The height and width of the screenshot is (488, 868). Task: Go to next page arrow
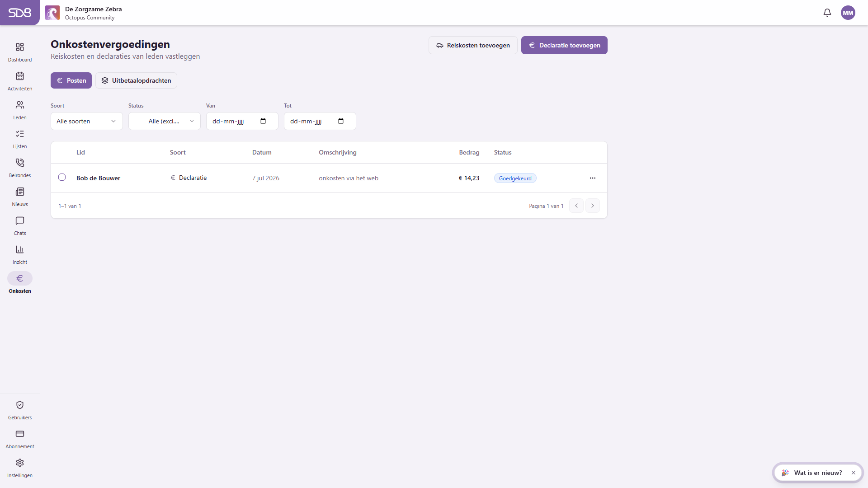point(593,206)
